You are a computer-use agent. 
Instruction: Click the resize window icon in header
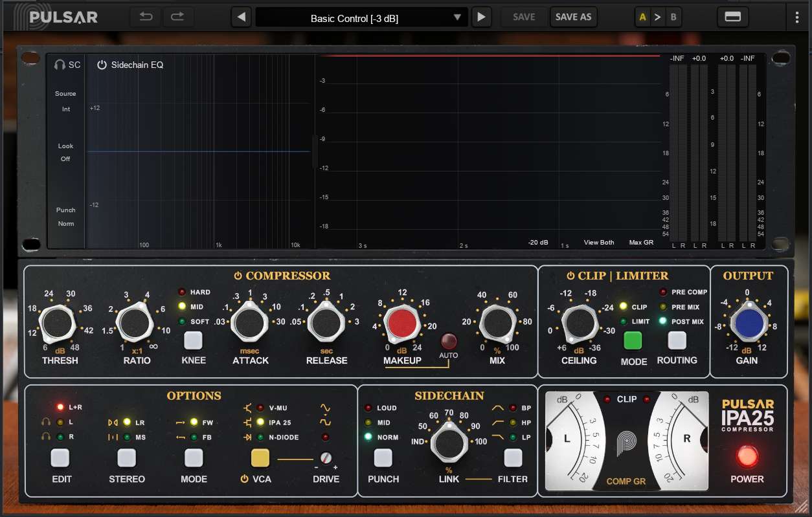coord(732,17)
